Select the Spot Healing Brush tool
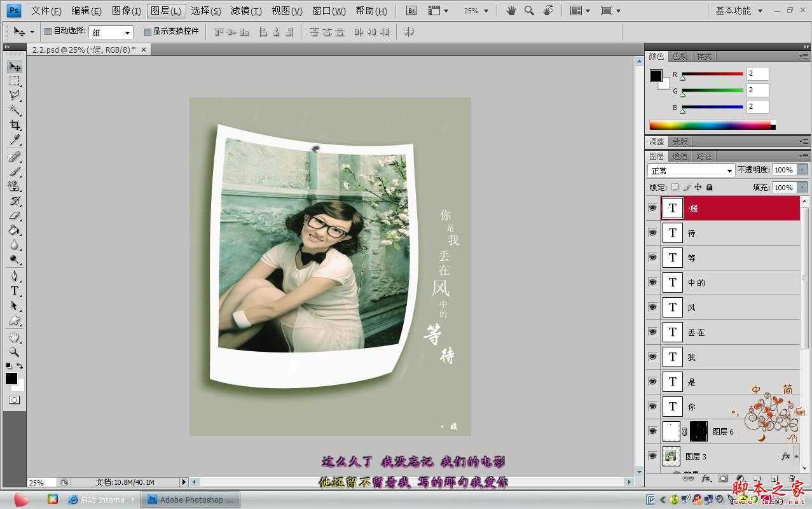This screenshot has height=509, width=812. 15,157
